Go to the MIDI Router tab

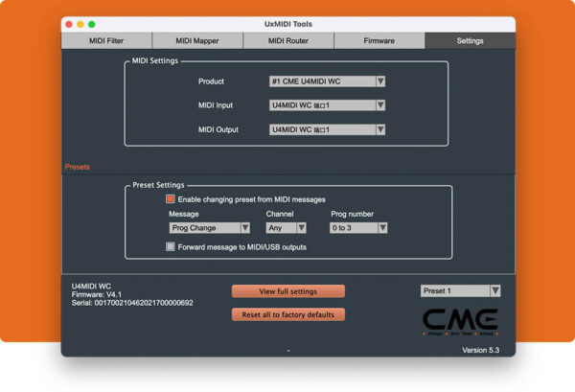click(288, 40)
